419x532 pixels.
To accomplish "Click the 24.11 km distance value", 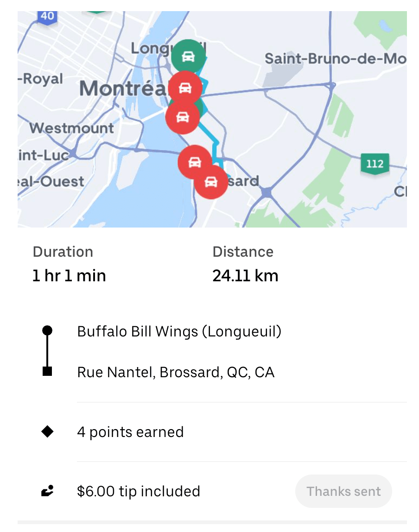I will point(245,276).
